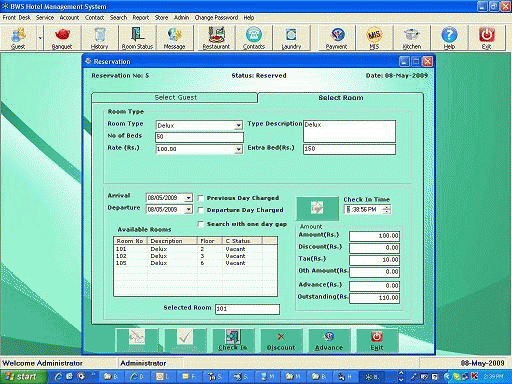Toggle Search with one day gap
This screenshot has height=384, width=512.
[201, 224]
